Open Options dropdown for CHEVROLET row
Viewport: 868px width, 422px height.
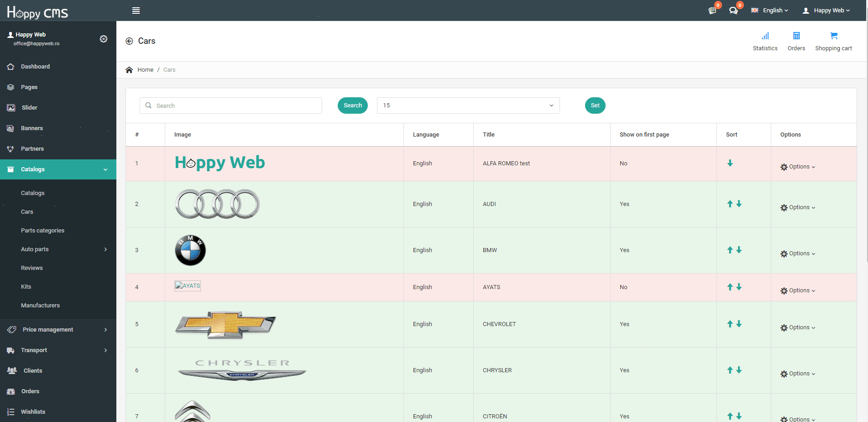tap(798, 327)
